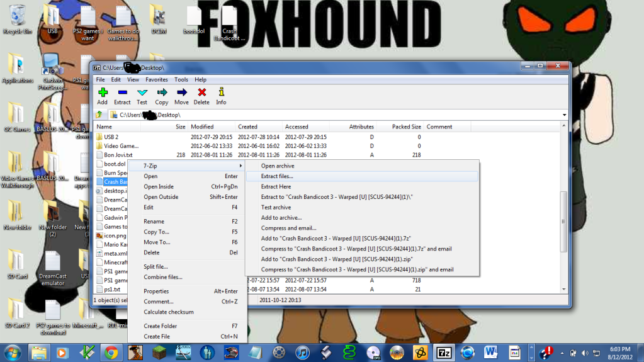Click file list scrollbar down arrow

pyautogui.click(x=564, y=289)
